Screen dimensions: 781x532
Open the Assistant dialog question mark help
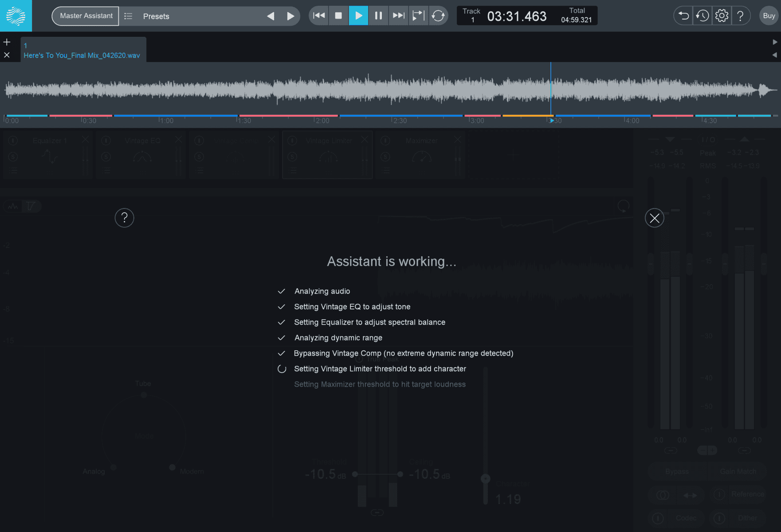(x=125, y=218)
